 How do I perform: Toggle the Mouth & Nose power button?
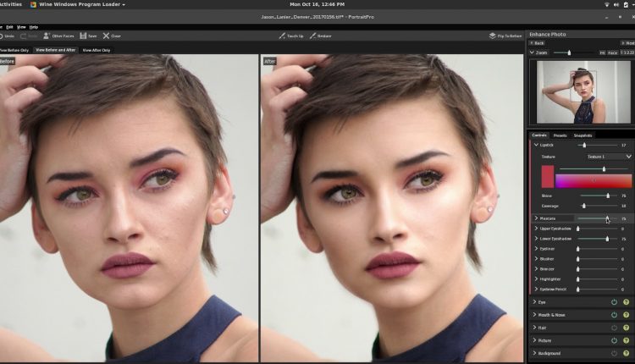614,315
